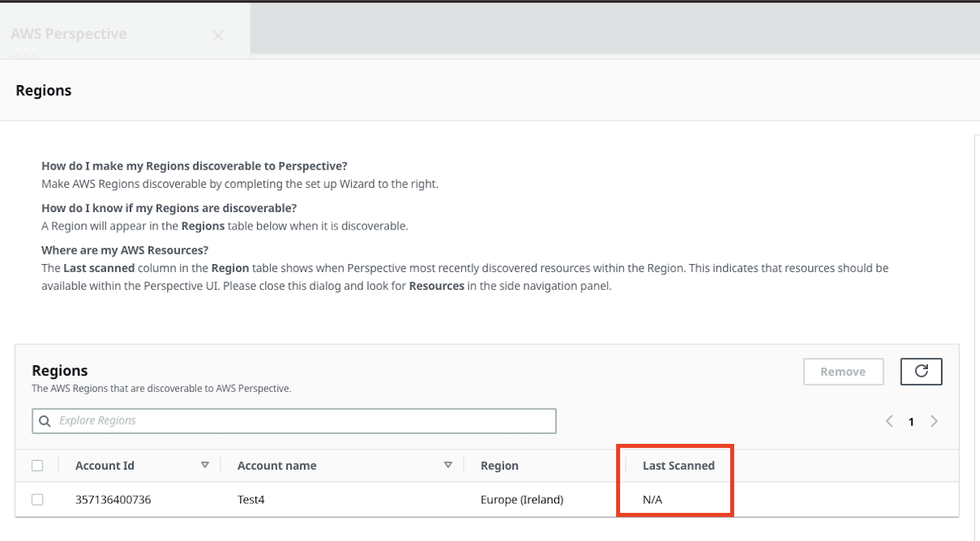The image size is (980, 541).
Task: Click the Last Scanned column header
Action: [679, 466]
